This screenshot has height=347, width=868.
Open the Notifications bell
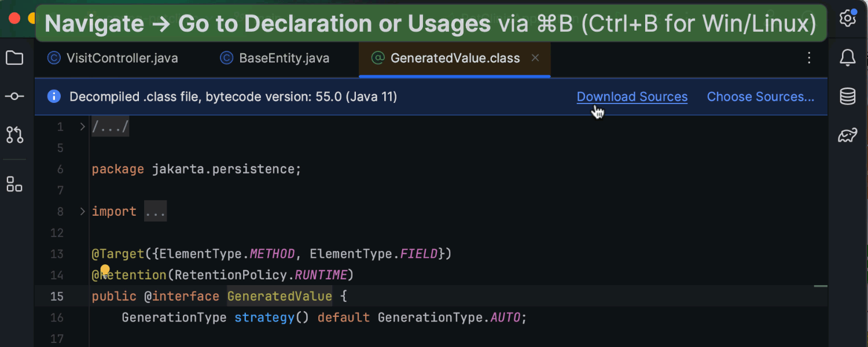tap(847, 58)
